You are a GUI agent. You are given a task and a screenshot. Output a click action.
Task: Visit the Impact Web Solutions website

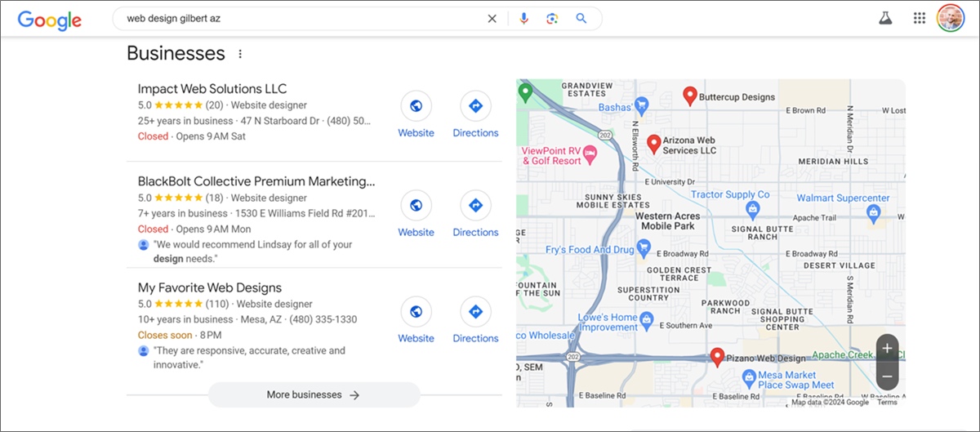pos(416,115)
